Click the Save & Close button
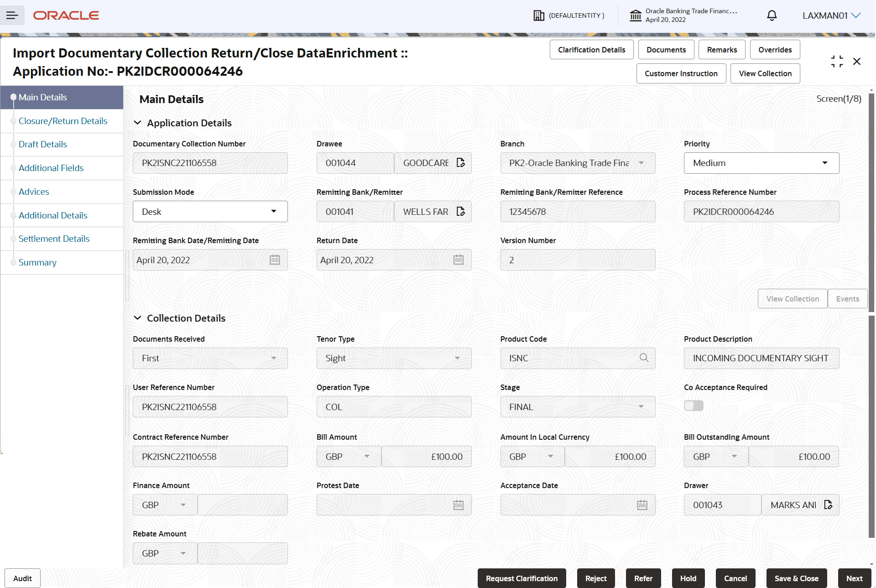Image resolution: width=876 pixels, height=588 pixels. coord(796,578)
